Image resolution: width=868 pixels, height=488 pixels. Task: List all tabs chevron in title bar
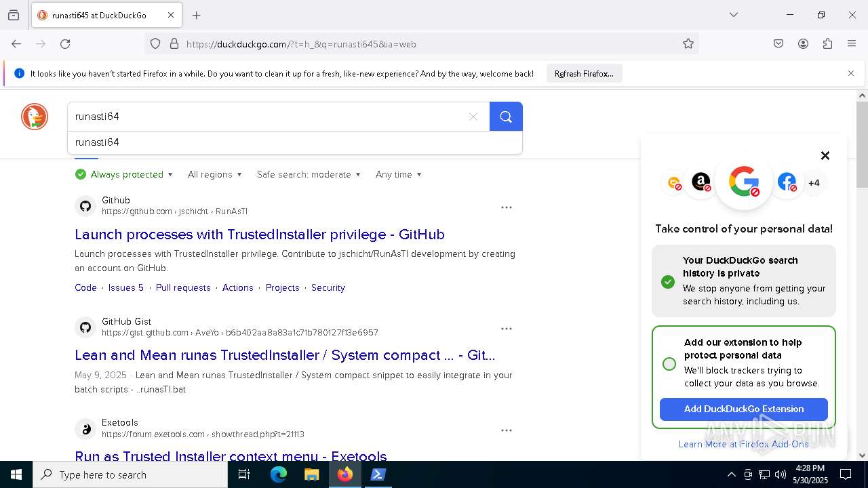pos(733,15)
